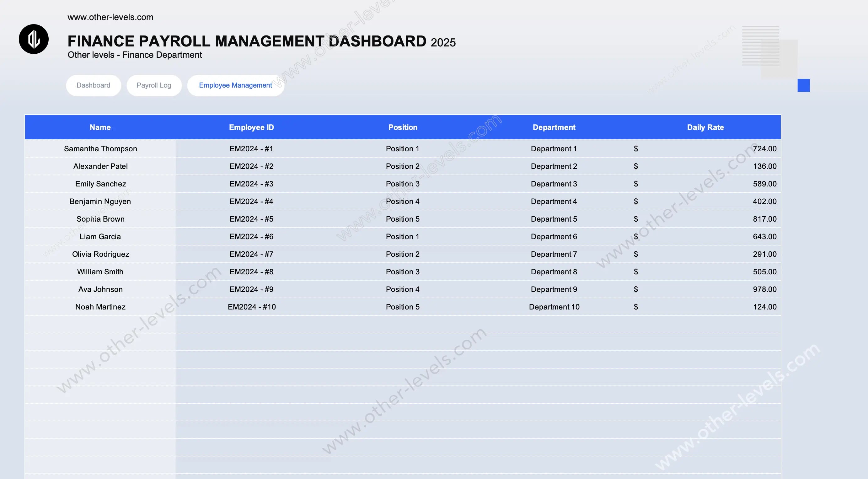868x479 pixels.
Task: Click the Department column header
Action: click(554, 127)
